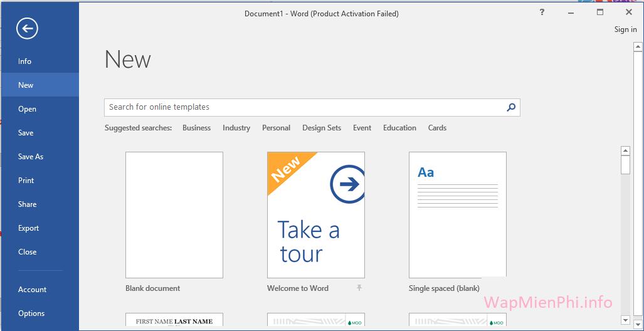Click the Sign in link
The height and width of the screenshot is (331, 644).
click(x=625, y=29)
